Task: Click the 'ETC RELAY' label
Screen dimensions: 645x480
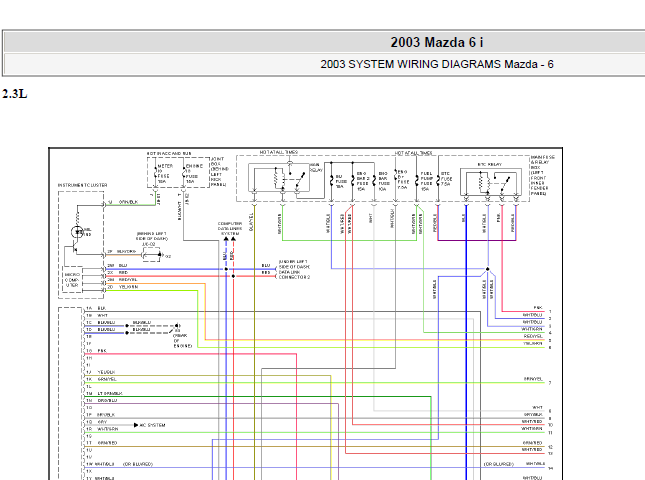Action: click(489, 165)
